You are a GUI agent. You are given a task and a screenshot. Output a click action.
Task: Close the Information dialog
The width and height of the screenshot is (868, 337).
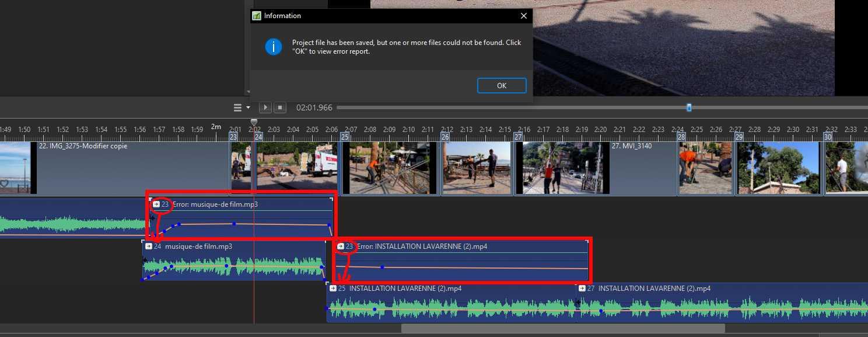523,16
